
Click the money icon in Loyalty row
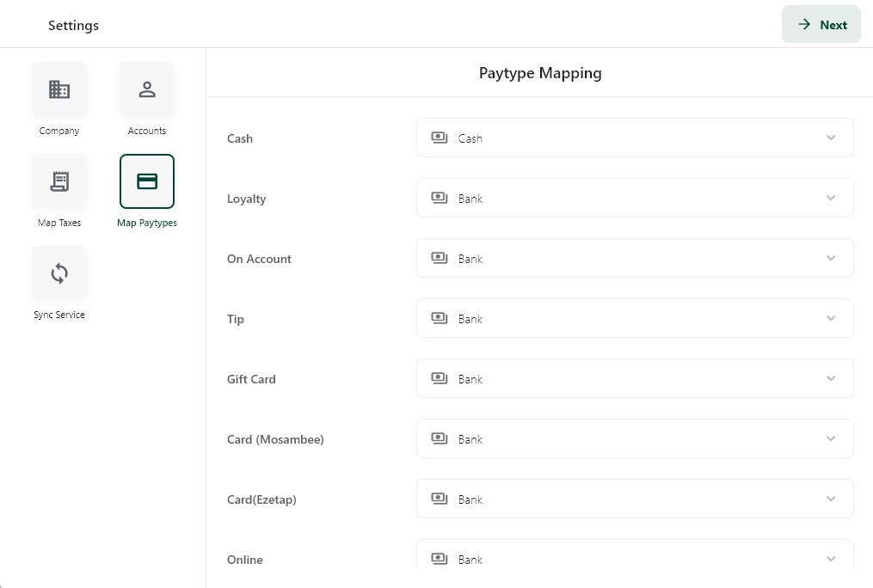click(x=440, y=198)
